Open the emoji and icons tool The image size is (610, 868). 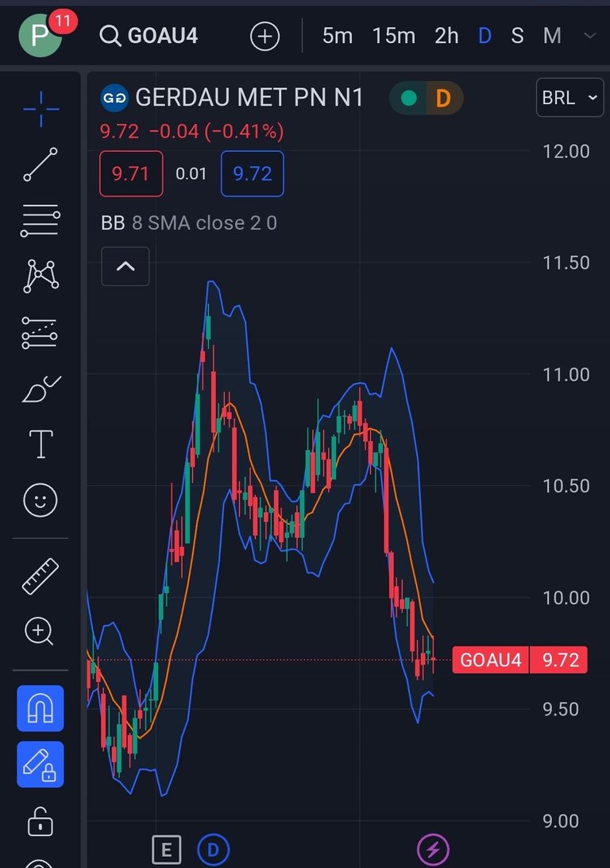point(41,501)
